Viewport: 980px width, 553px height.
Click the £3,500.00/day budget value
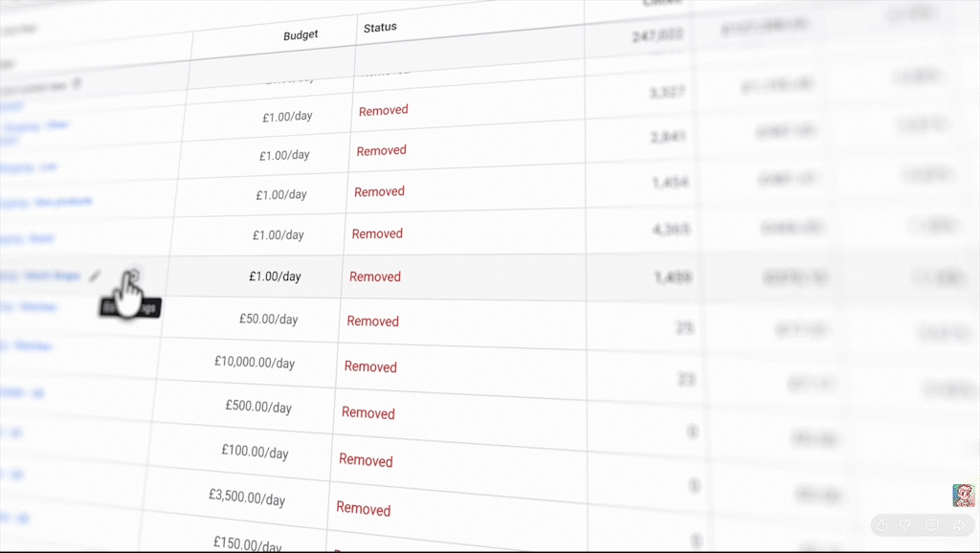click(x=246, y=497)
